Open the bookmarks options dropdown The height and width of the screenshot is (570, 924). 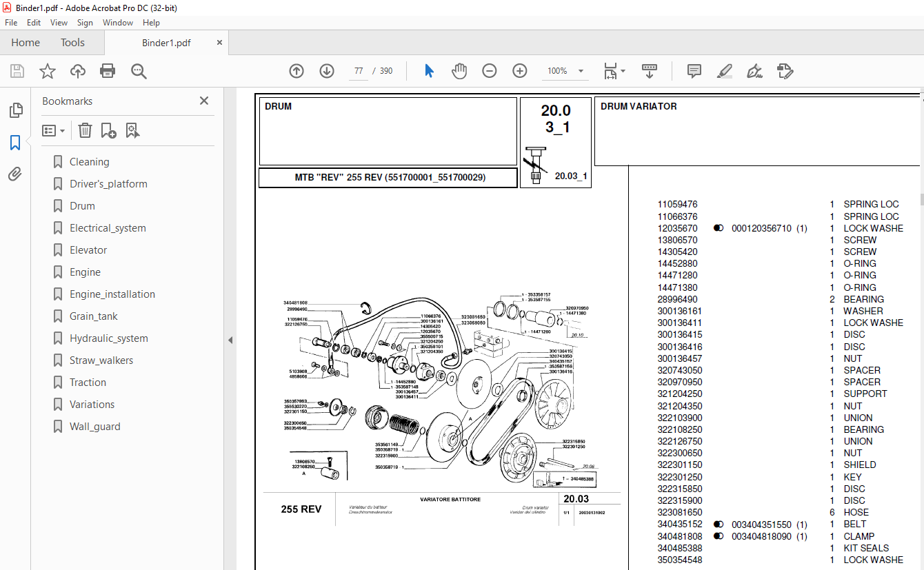click(53, 130)
